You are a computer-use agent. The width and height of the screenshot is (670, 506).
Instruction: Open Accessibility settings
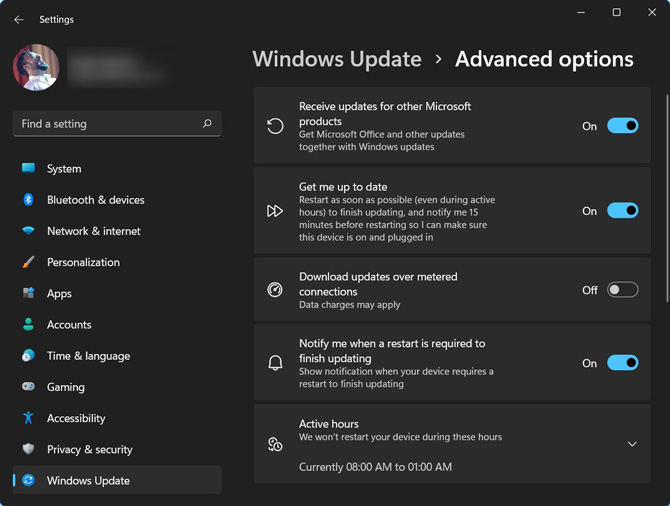[117, 418]
